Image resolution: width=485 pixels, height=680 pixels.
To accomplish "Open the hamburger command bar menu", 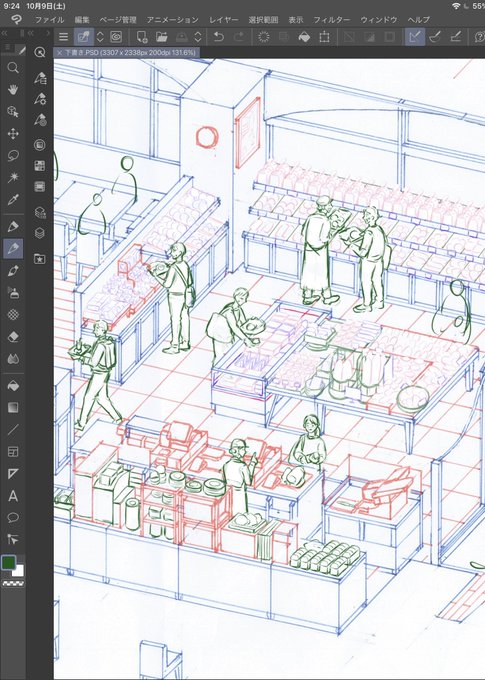I will (63, 37).
